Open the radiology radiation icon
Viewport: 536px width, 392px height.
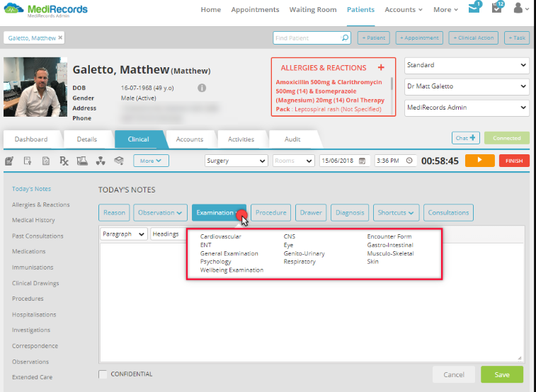(101, 161)
